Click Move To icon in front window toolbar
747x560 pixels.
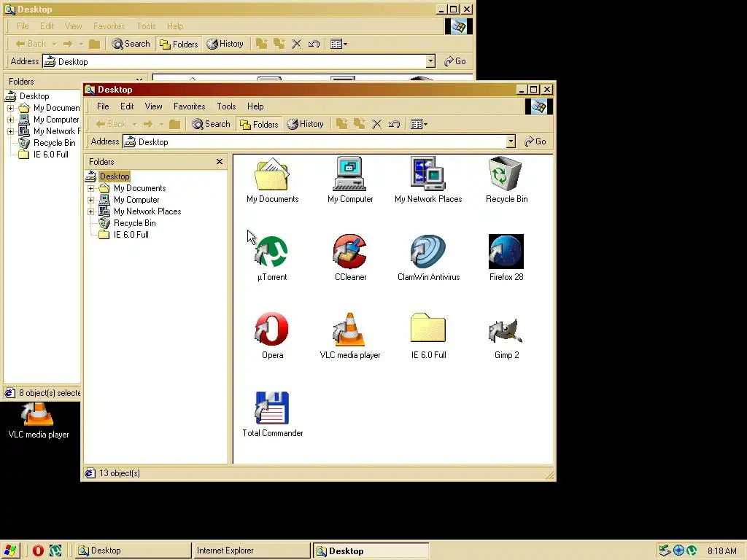[x=341, y=124]
